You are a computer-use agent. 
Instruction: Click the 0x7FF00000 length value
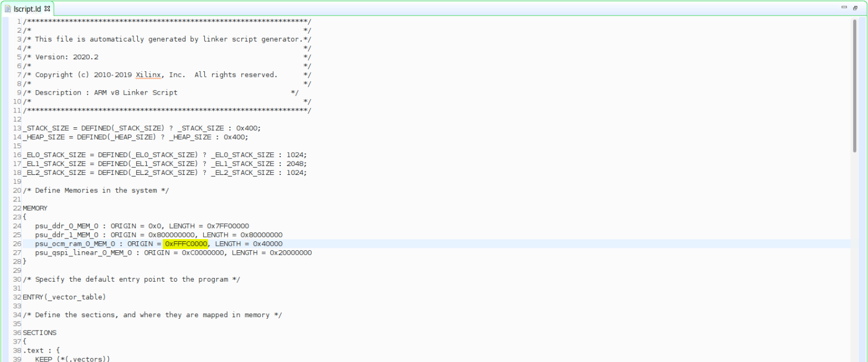pos(228,226)
